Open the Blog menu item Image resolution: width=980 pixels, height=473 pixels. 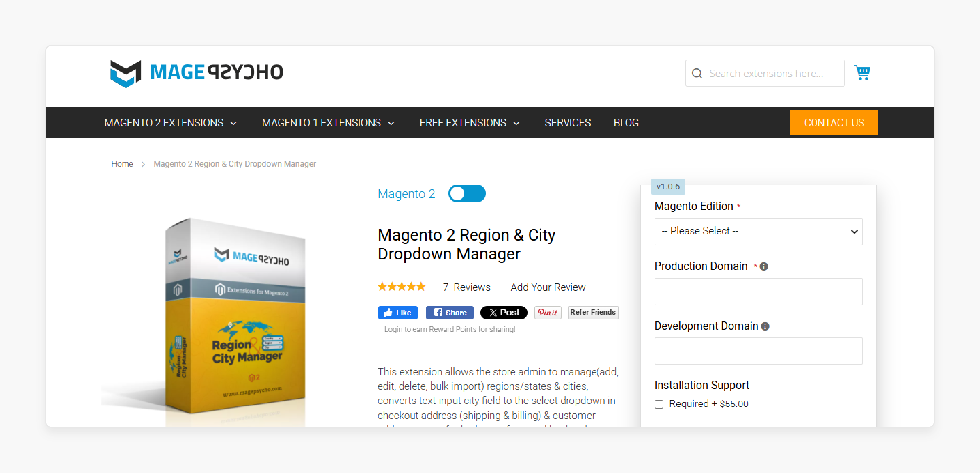point(626,123)
